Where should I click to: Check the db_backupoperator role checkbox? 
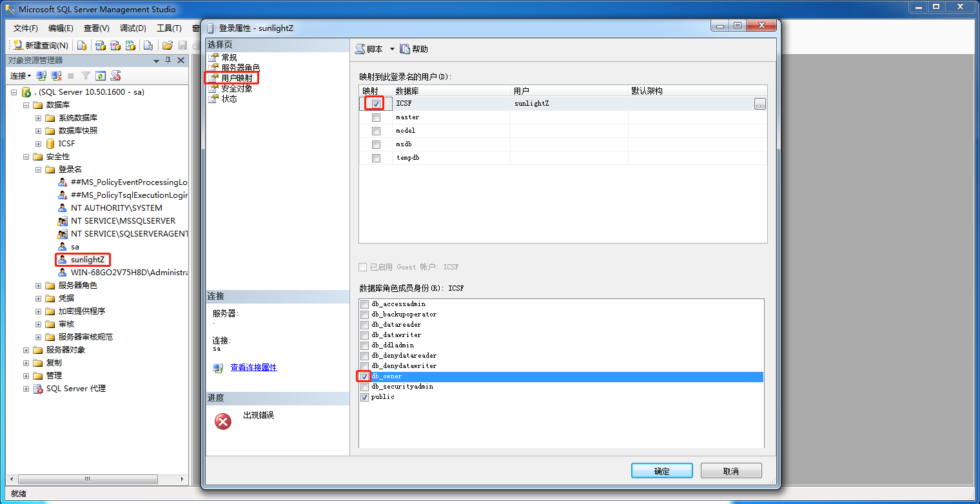point(365,315)
